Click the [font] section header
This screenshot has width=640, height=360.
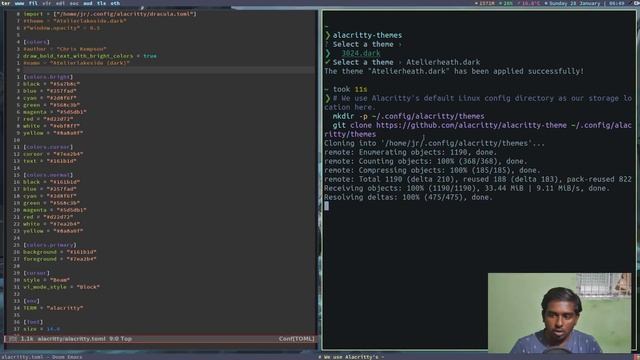coord(33,322)
